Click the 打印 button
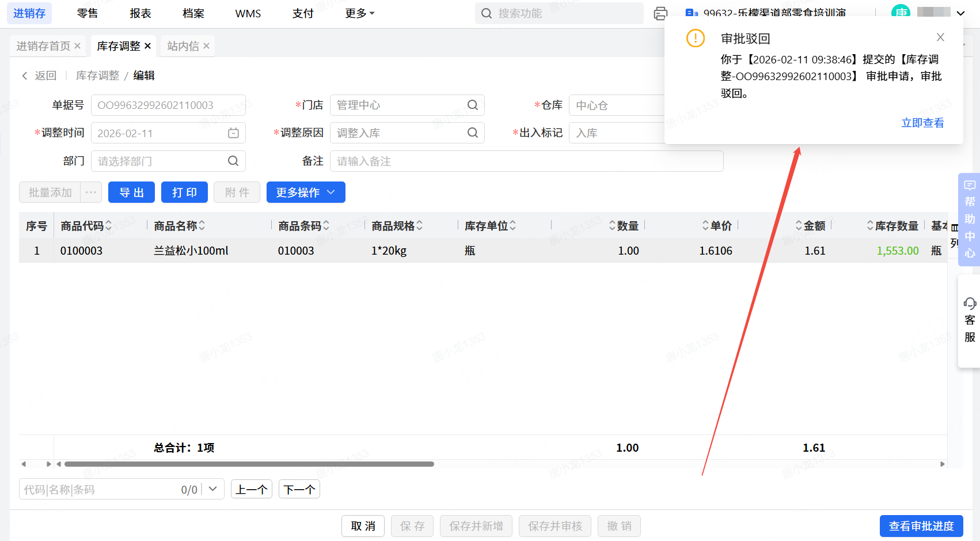Screen dimensions: 980x541 coord(184,192)
